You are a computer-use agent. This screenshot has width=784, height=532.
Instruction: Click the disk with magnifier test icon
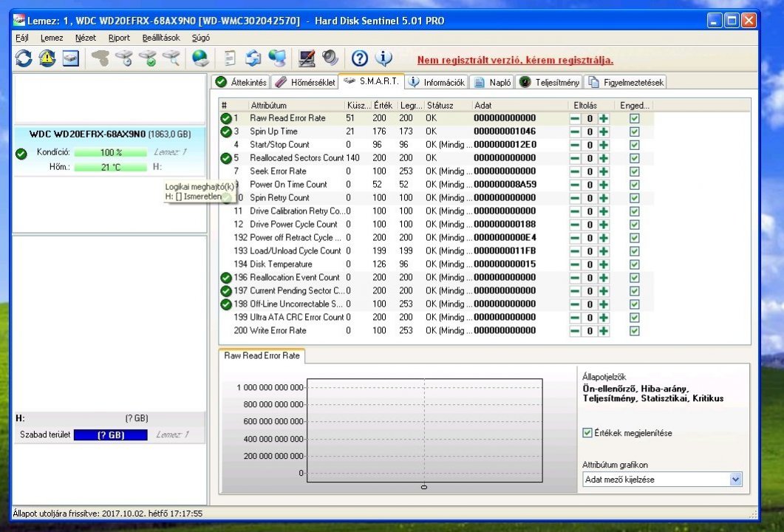[x=171, y=58]
